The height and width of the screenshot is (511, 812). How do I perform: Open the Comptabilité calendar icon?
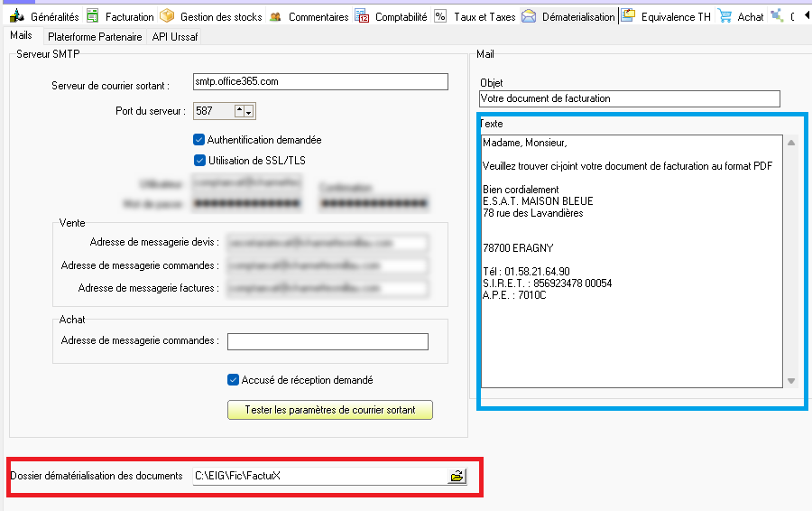pos(362,16)
